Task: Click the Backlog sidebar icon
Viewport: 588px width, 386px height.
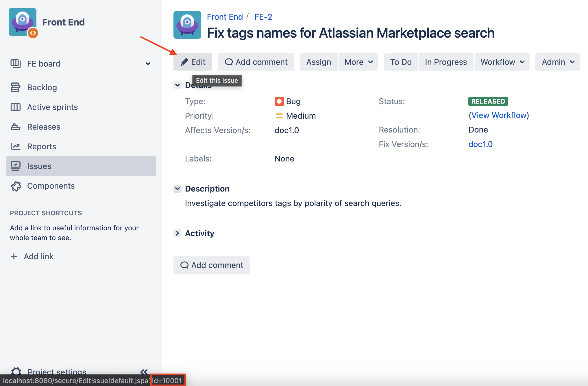Action: tap(15, 87)
